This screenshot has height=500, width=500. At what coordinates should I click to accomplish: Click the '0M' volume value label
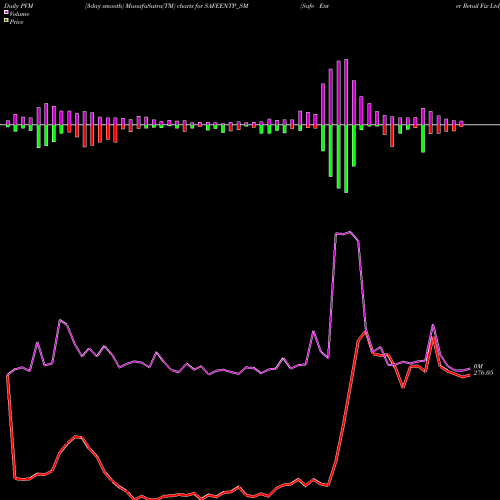[x=478, y=366]
